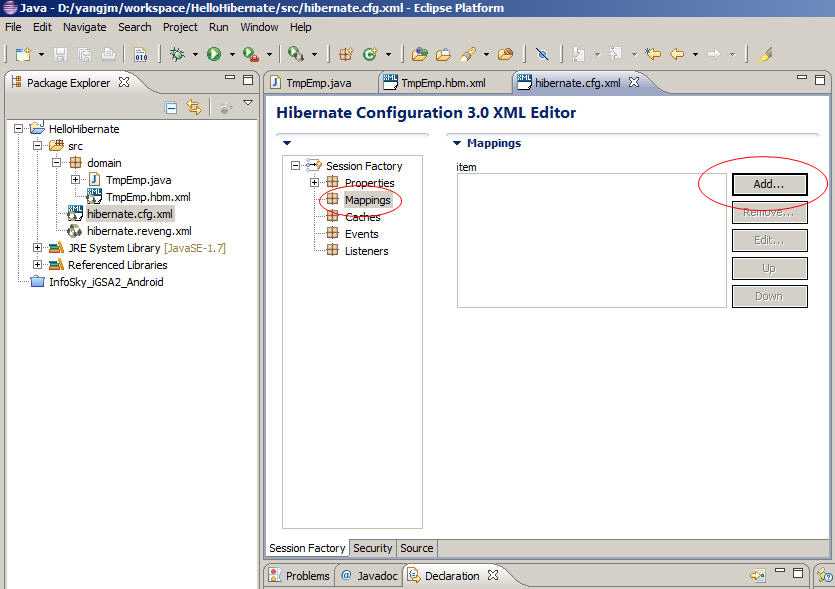Click the Up button

click(769, 268)
